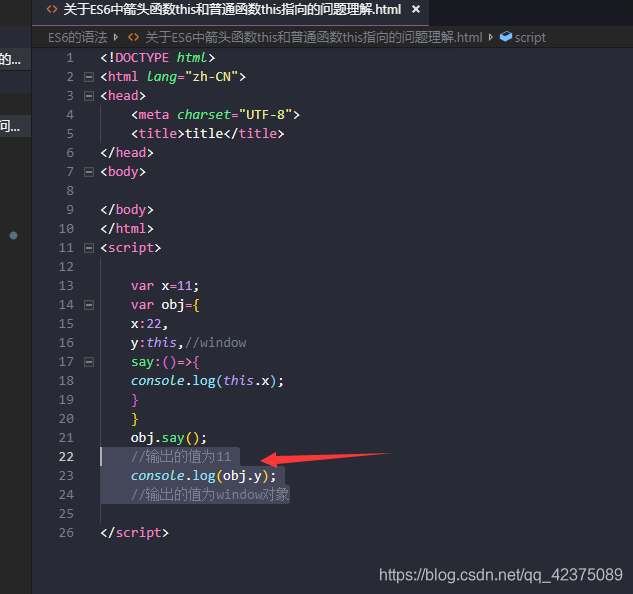Close the open HTML file tab
Screen dimensions: 633x594
point(416,9)
